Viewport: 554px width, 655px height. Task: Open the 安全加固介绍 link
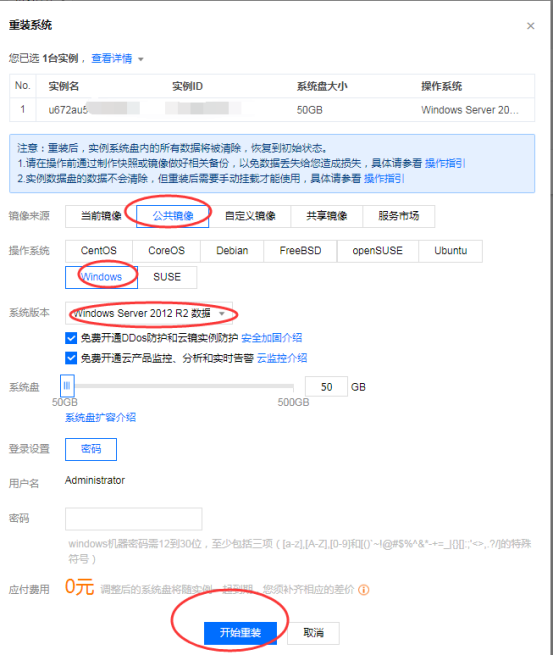(272, 338)
